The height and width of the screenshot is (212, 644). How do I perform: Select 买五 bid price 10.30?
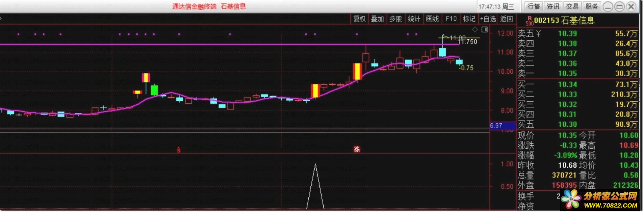coord(567,124)
